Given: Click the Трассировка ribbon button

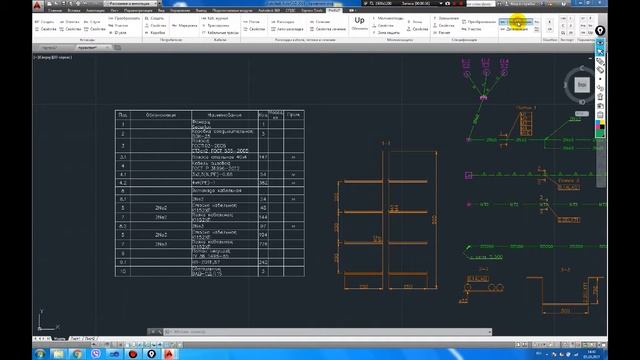Looking at the screenshot, I should (x=216, y=25).
